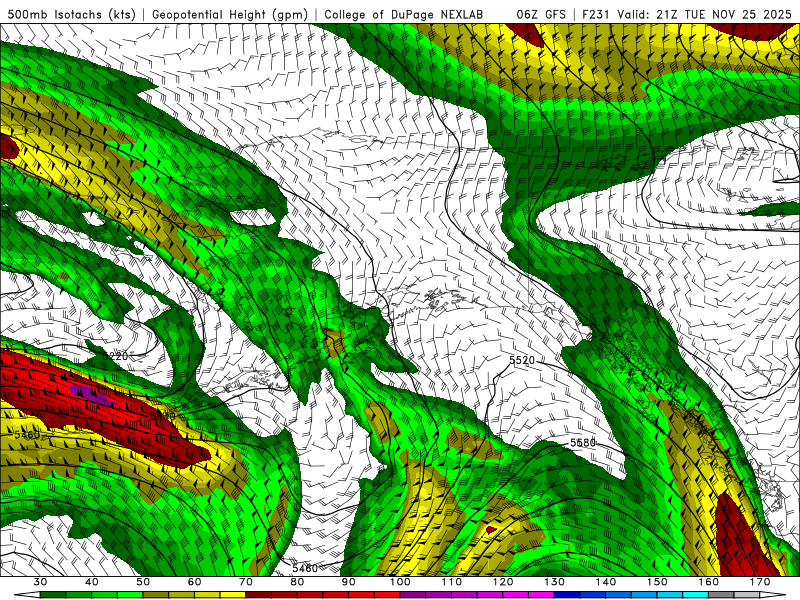The height and width of the screenshot is (600, 800).
Task: Click the color bar label 140
Action: [x=606, y=582]
